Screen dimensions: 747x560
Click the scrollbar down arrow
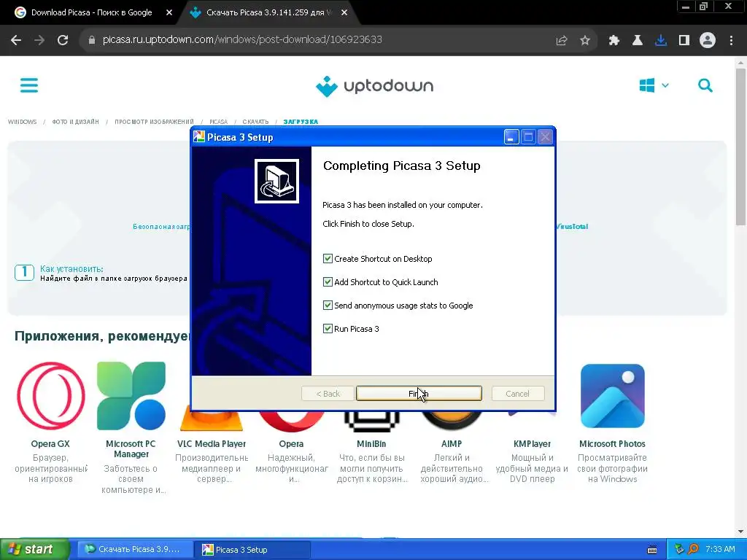click(740, 532)
